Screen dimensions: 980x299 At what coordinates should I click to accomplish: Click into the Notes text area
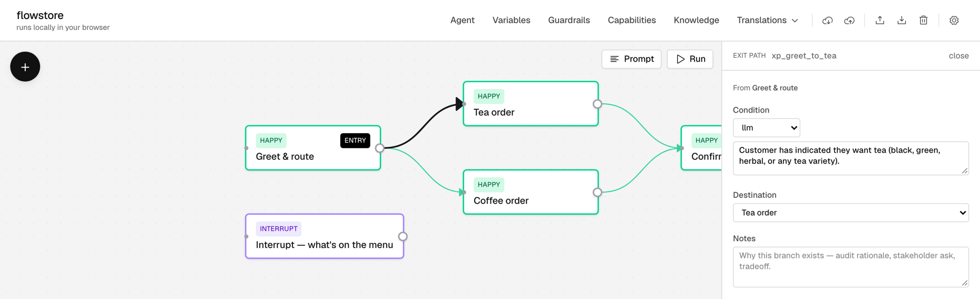pyautogui.click(x=851, y=267)
